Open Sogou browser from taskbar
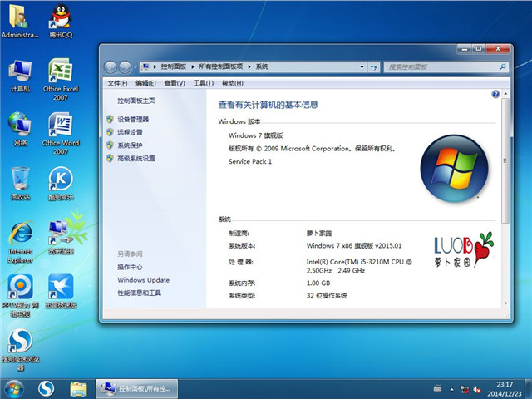This screenshot has height=399, width=532. pos(47,389)
